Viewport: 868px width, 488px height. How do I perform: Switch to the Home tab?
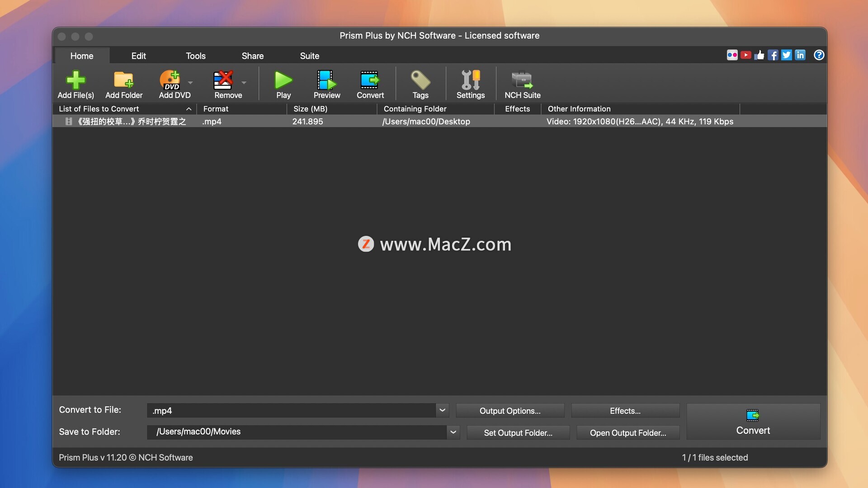pos(82,56)
